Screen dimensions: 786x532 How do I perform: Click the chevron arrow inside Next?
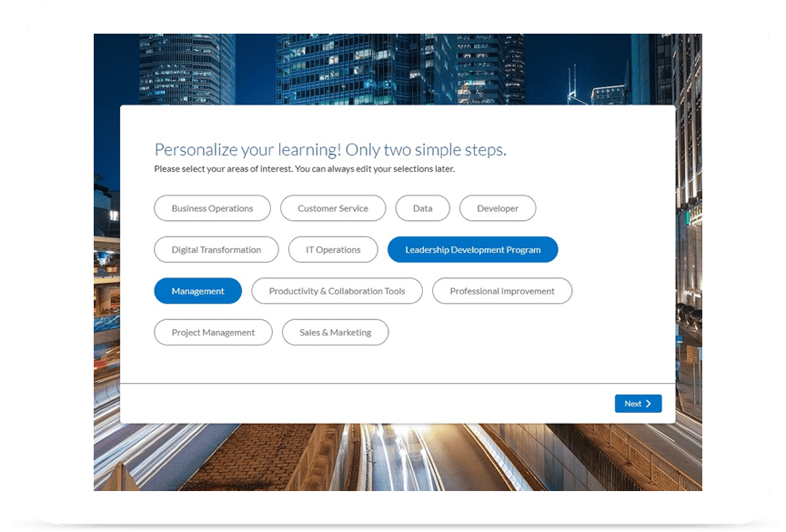click(649, 404)
